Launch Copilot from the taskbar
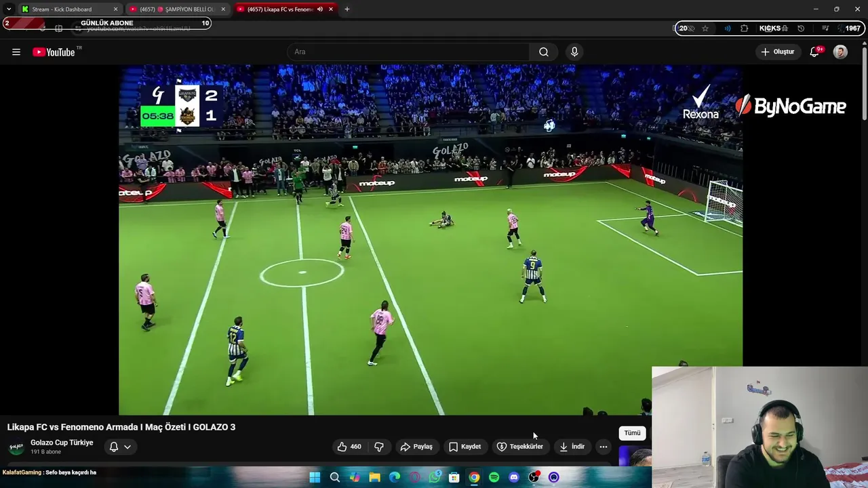Viewport: 868px width, 488px height. (x=355, y=477)
